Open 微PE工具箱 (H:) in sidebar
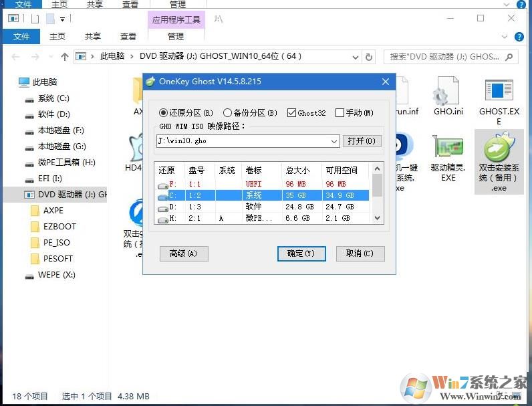Image resolution: width=532 pixels, height=406 pixels. (x=60, y=163)
